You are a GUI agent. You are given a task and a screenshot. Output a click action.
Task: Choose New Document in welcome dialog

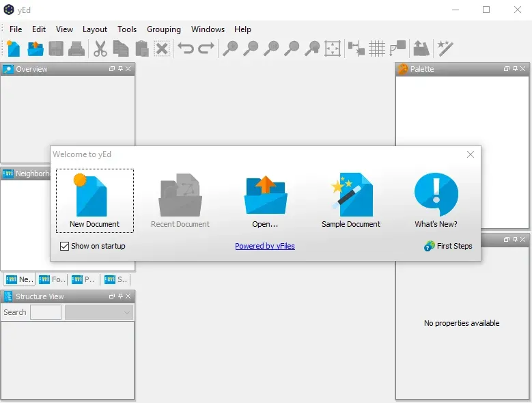click(x=95, y=201)
